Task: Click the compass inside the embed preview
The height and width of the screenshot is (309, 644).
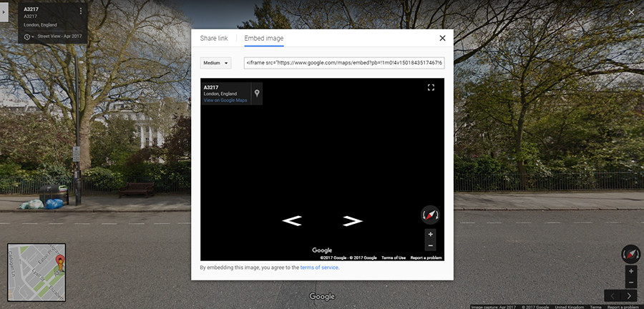Action: click(x=430, y=215)
